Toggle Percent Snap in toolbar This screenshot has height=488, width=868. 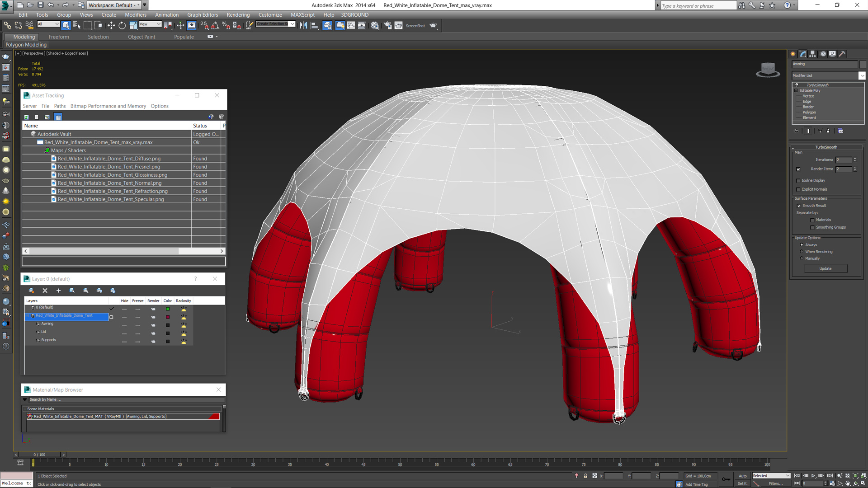pos(226,26)
